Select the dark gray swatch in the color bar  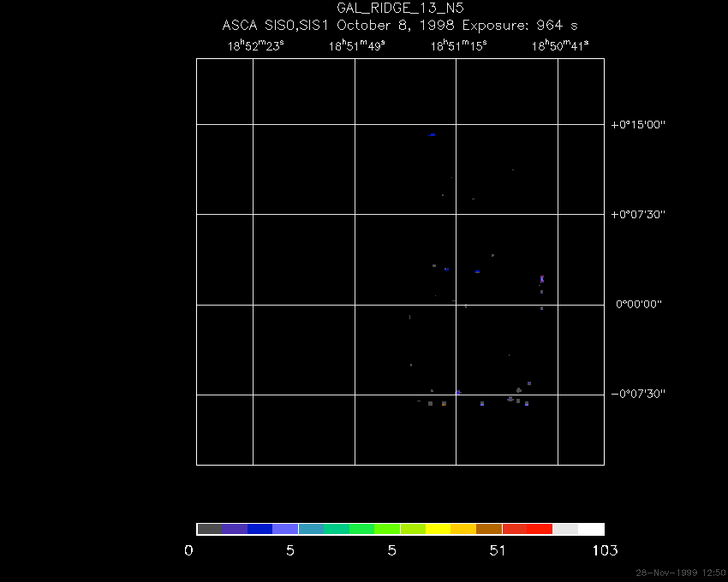pyautogui.click(x=209, y=529)
